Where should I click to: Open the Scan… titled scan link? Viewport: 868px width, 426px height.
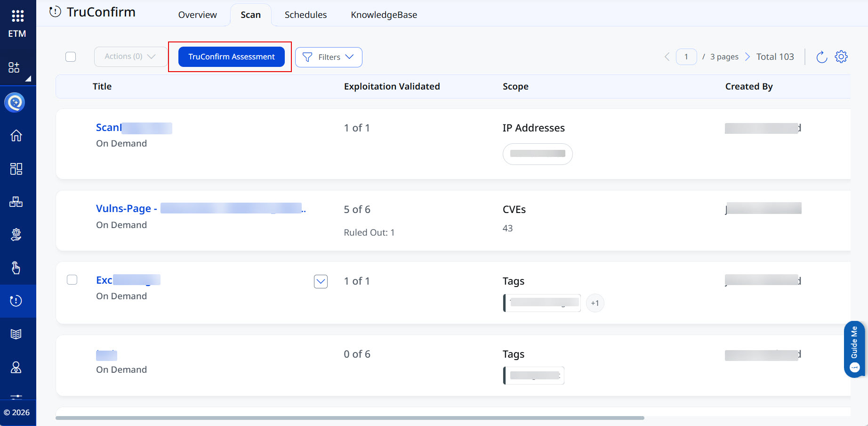(134, 128)
